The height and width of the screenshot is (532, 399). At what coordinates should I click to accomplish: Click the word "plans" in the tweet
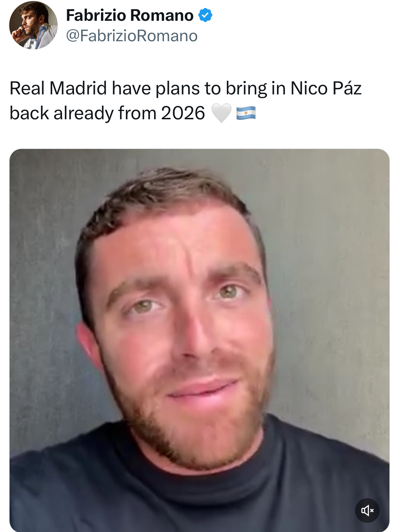coord(178,89)
